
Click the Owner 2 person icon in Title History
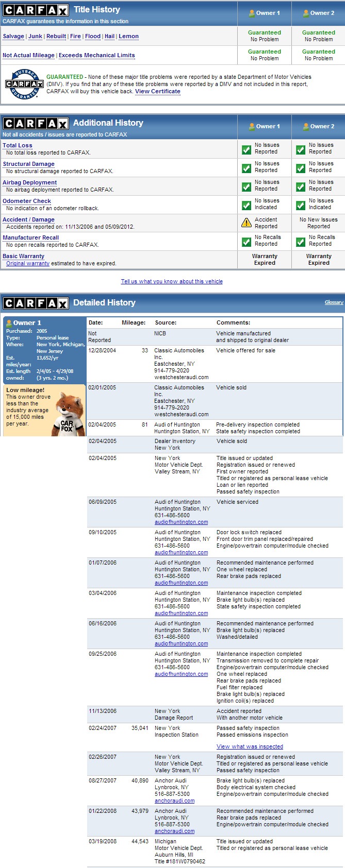tap(306, 13)
